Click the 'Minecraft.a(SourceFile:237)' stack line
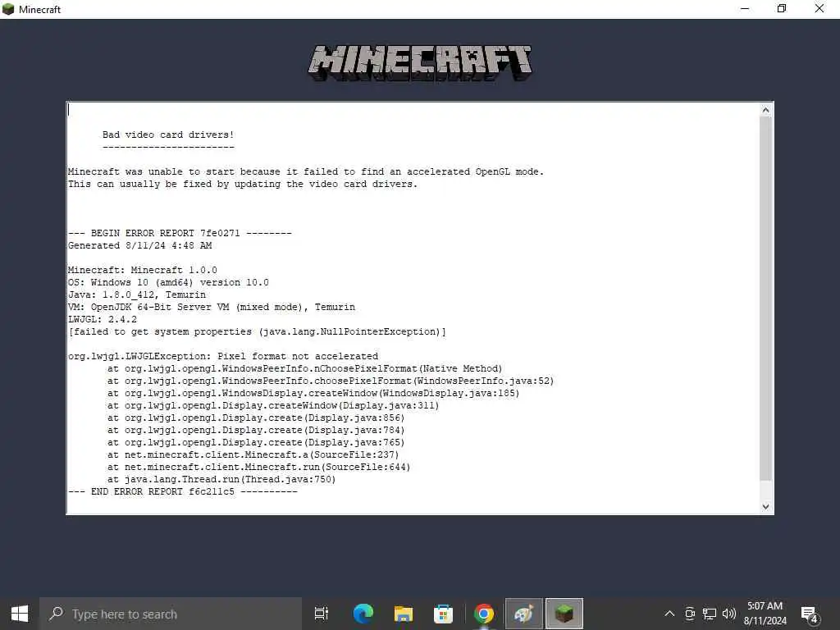 point(253,455)
